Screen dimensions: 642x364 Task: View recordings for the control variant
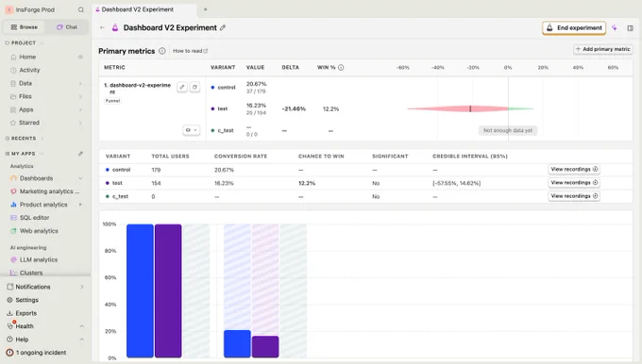click(574, 170)
